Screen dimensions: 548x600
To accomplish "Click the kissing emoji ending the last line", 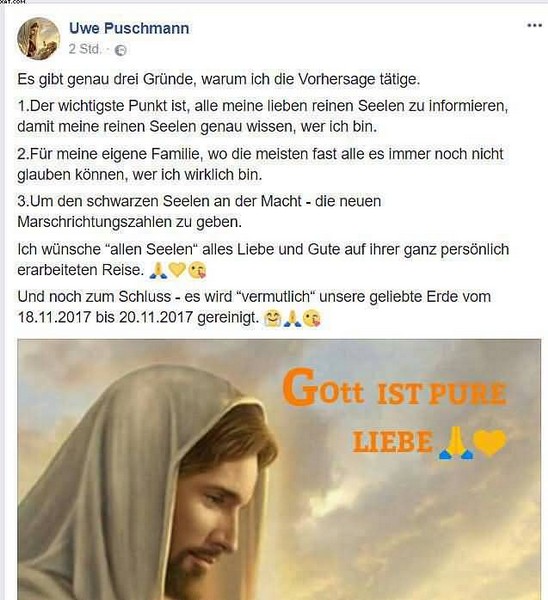I will click(x=312, y=318).
